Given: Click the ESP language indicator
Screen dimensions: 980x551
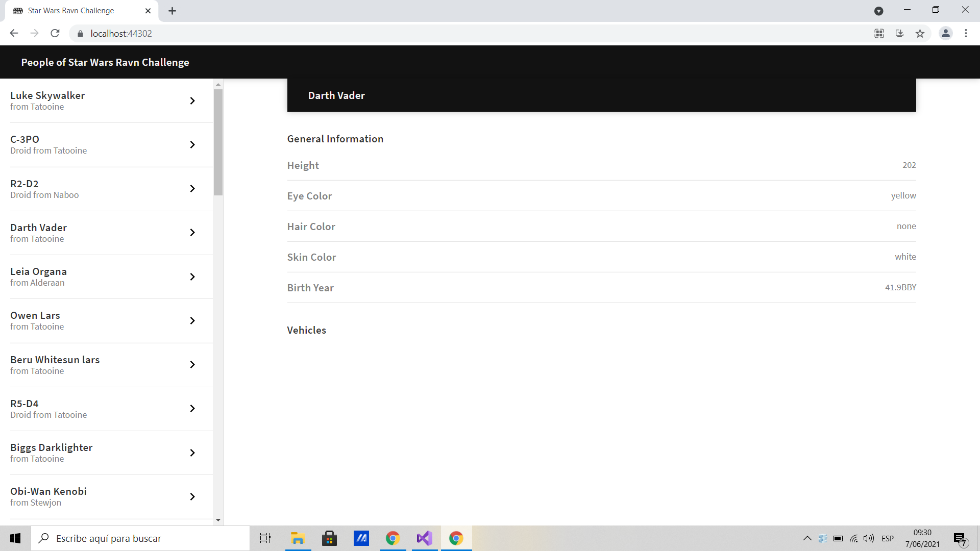Looking at the screenshot, I should coord(888,538).
